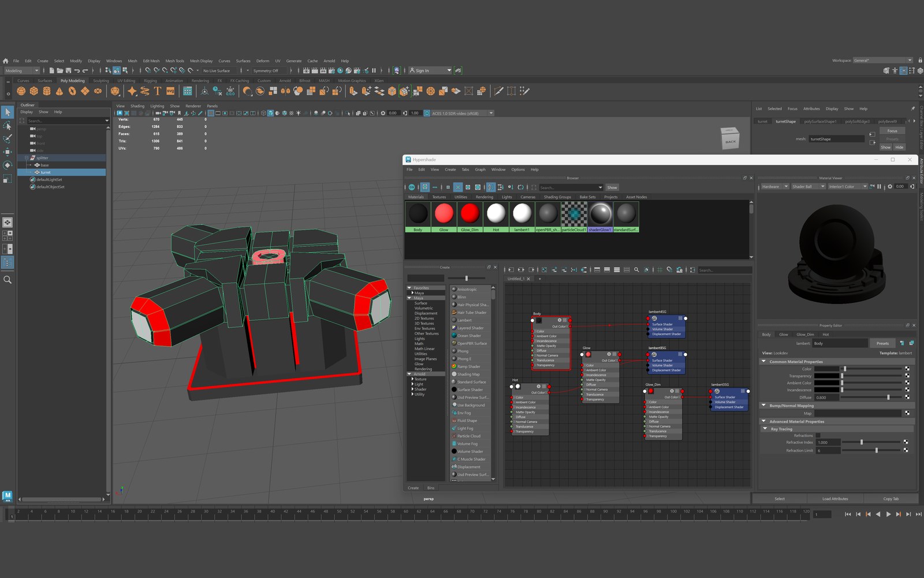
Task: Click the Color swatch in Property Editor
Action: pyautogui.click(x=827, y=369)
